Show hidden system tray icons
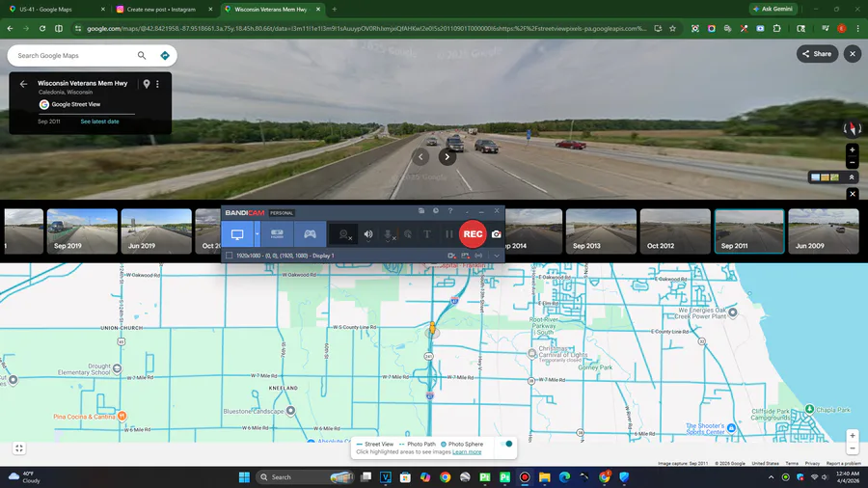The width and height of the screenshot is (868, 488). coord(772,477)
